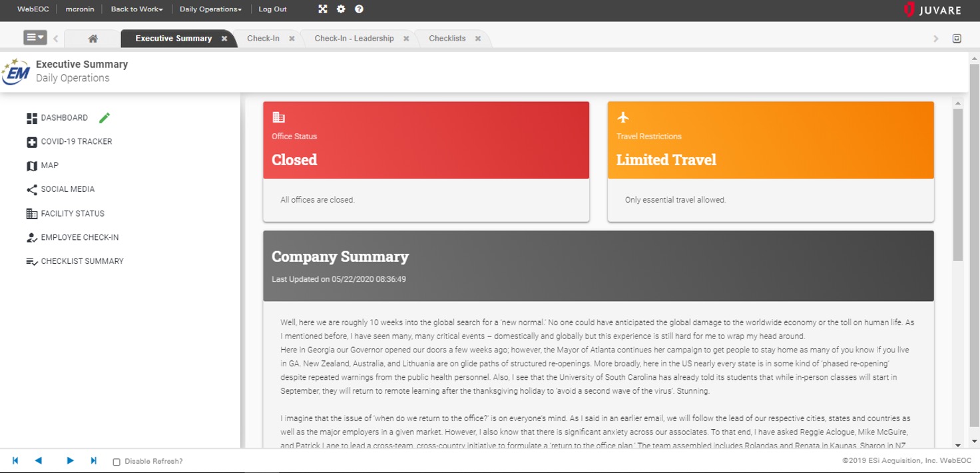The height and width of the screenshot is (473, 980).
Task: Click the Last Updated timestamp text
Action: 339,279
